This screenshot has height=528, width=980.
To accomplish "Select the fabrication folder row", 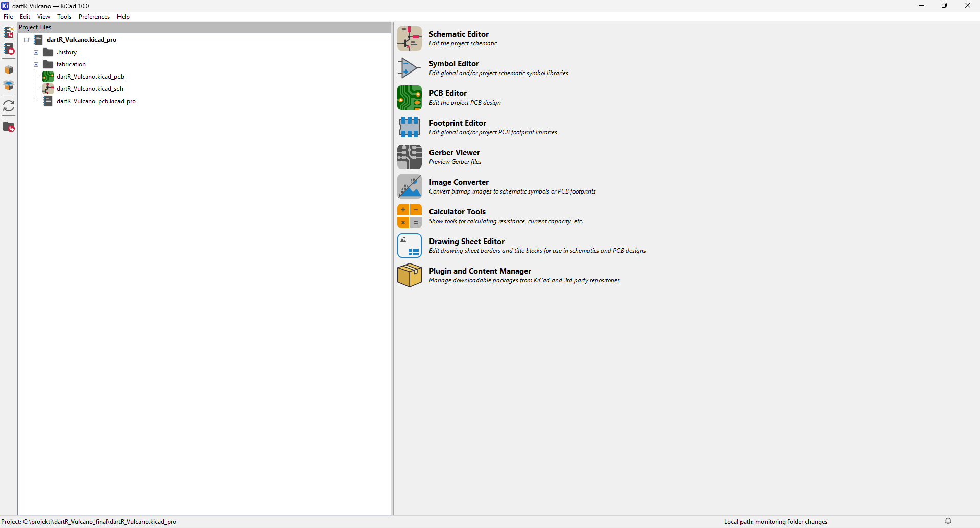I will pyautogui.click(x=71, y=64).
